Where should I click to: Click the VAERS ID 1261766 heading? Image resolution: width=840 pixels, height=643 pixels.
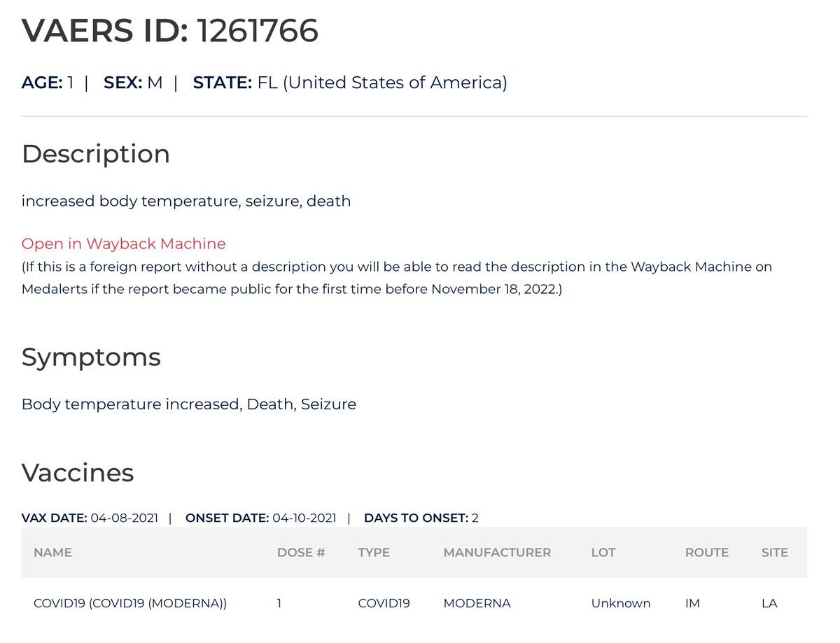point(170,30)
